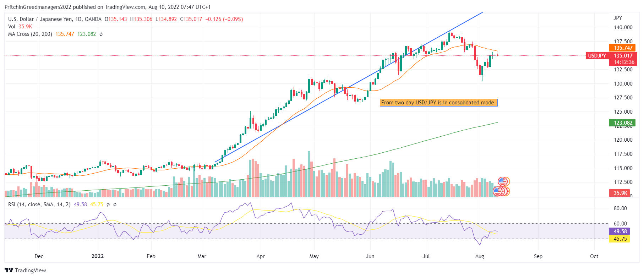644x278 pixels.
Task: Click the close value C135.017
Action: tap(191, 19)
